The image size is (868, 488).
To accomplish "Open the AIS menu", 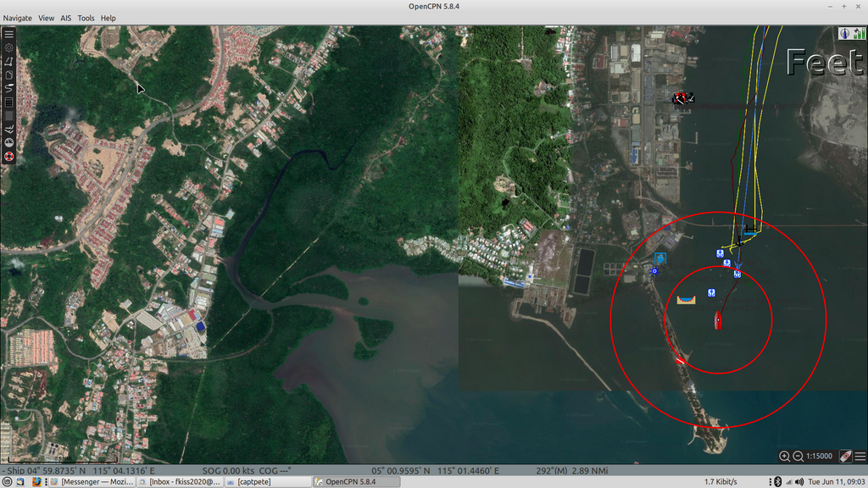I will pos(65,17).
